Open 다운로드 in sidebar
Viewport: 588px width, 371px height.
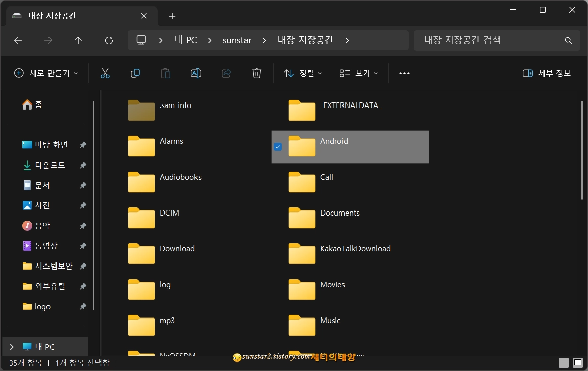[x=43, y=165]
